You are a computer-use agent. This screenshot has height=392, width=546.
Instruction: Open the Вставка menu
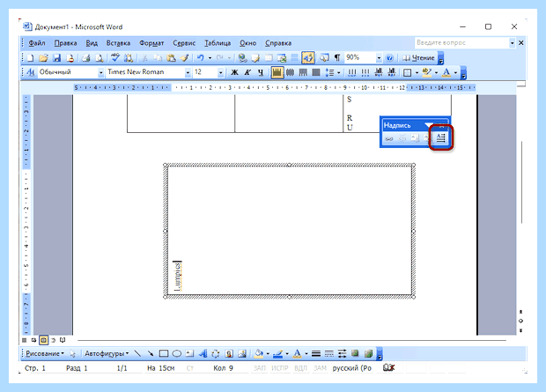(x=118, y=43)
